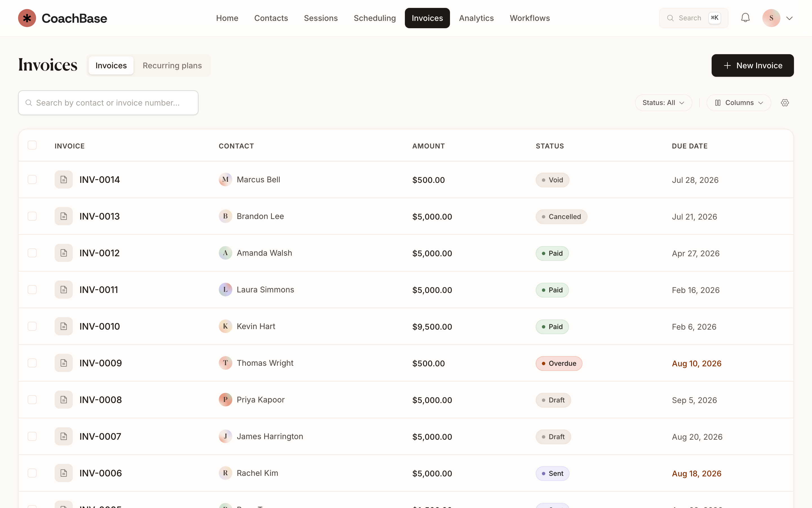Open table settings gear icon

click(x=784, y=103)
